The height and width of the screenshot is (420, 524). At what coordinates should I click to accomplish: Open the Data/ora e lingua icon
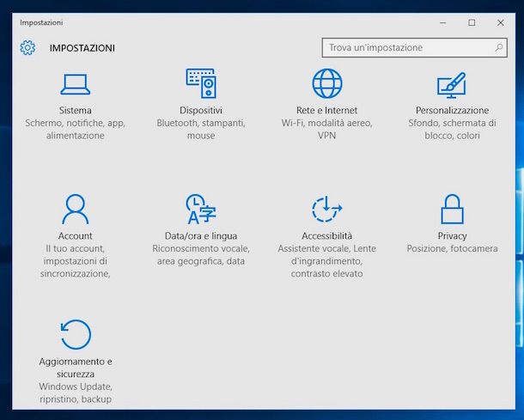(201, 210)
